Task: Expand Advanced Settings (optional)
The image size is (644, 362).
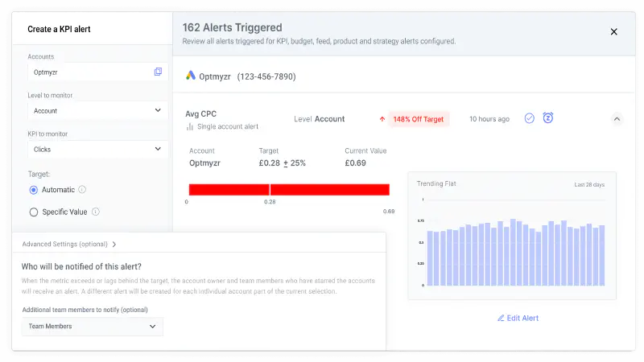Action: point(69,245)
